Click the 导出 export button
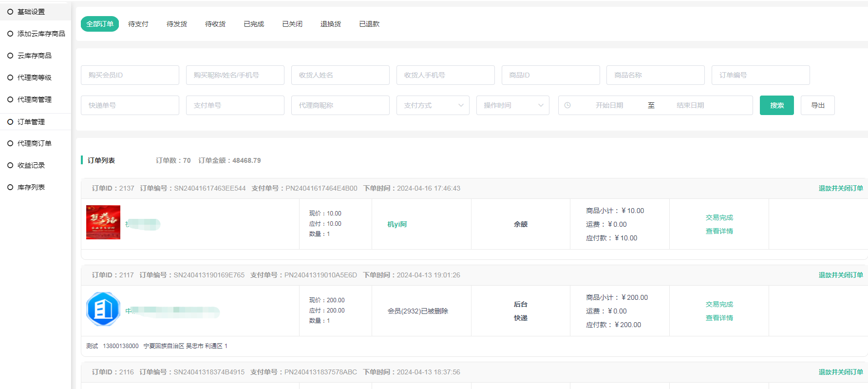The height and width of the screenshot is (389, 868). [x=817, y=105]
